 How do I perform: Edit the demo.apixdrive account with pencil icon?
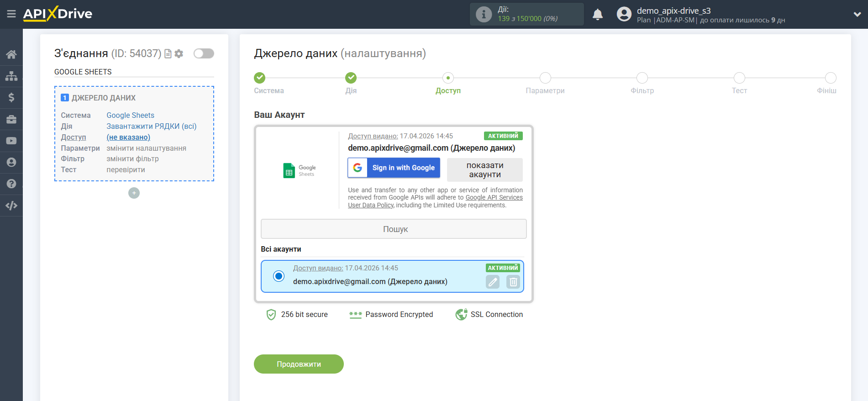[x=493, y=282]
